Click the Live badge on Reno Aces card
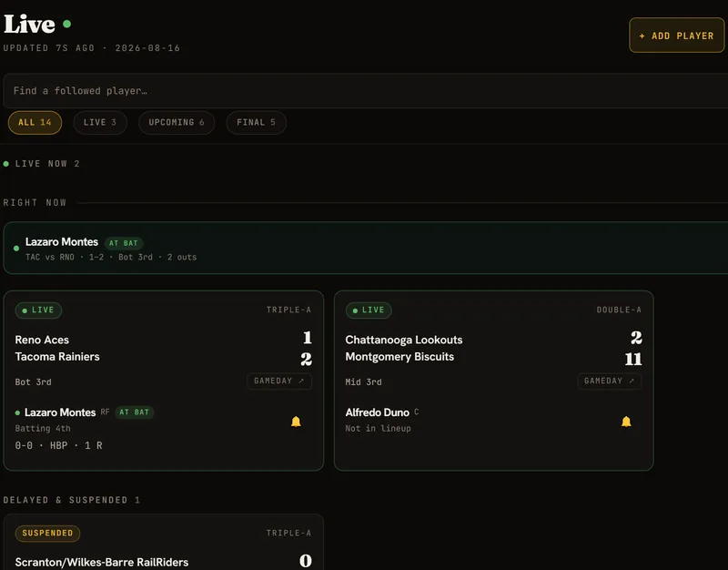The width and height of the screenshot is (728, 570). click(38, 310)
